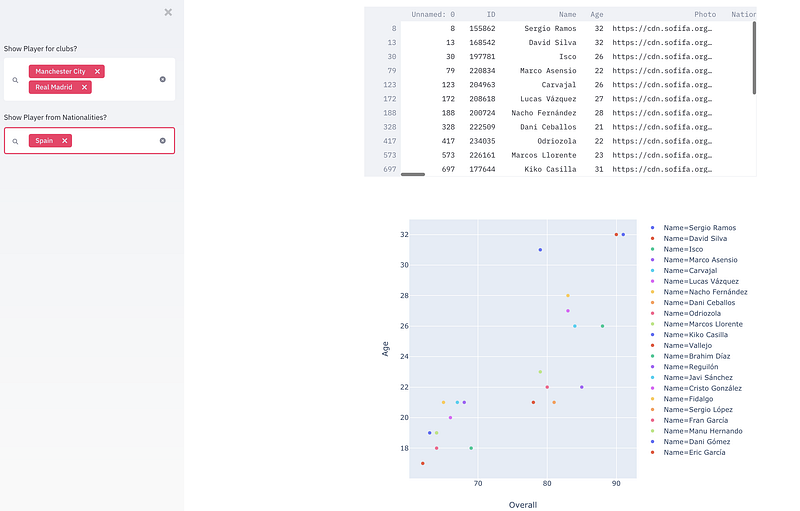Toggle legend entry Name=Kiko Casilla

(695, 335)
